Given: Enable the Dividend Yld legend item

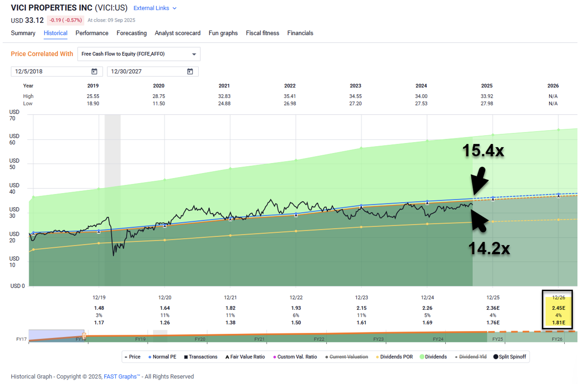Looking at the screenshot, I should click(x=471, y=357).
